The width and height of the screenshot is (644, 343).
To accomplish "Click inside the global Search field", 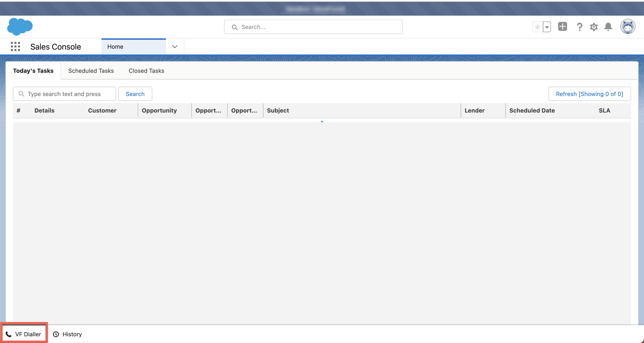I will (x=313, y=27).
